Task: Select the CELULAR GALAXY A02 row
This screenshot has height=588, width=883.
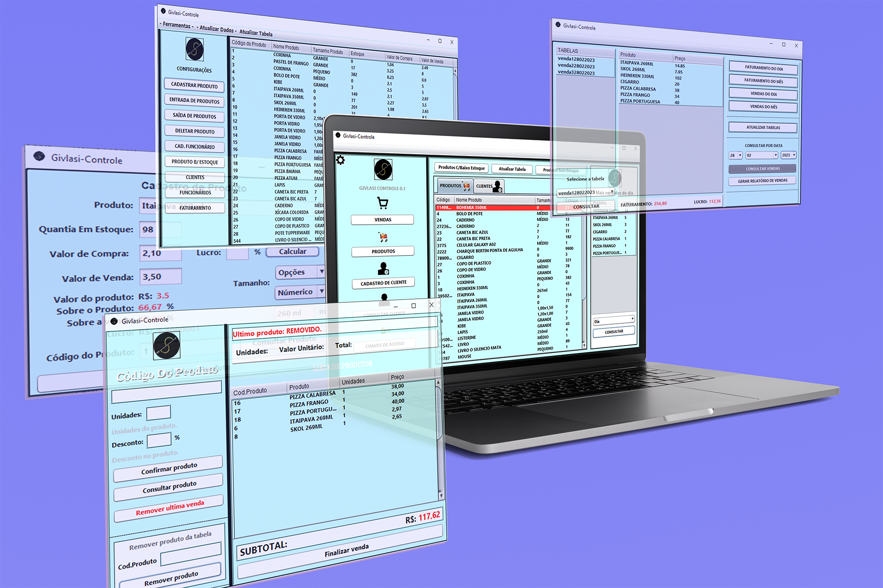Action: [508, 245]
